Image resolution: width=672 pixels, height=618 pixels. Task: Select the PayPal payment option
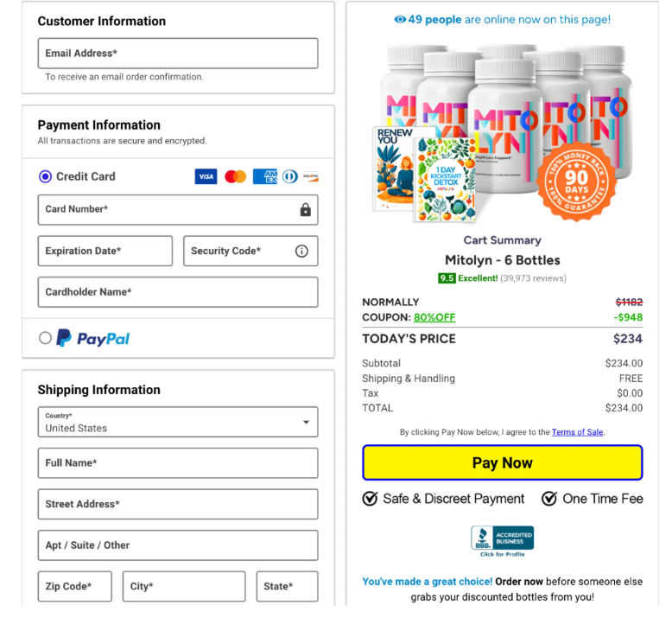pos(46,338)
